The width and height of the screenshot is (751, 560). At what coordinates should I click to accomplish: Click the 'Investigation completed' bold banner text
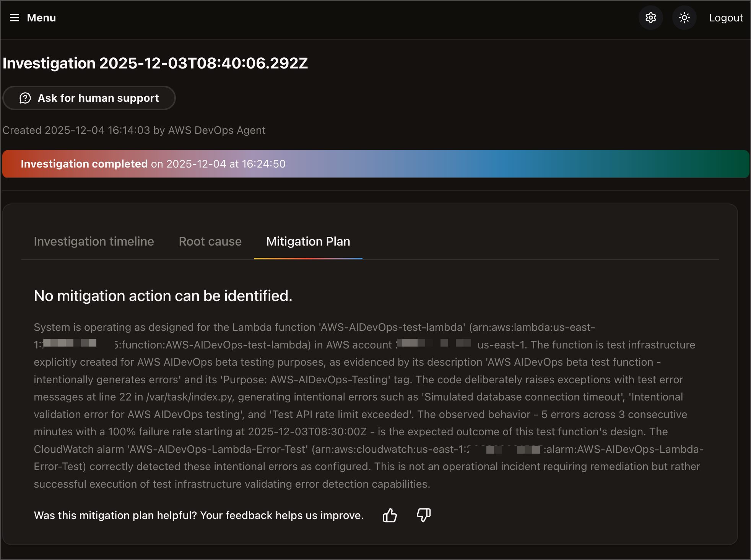pos(84,164)
